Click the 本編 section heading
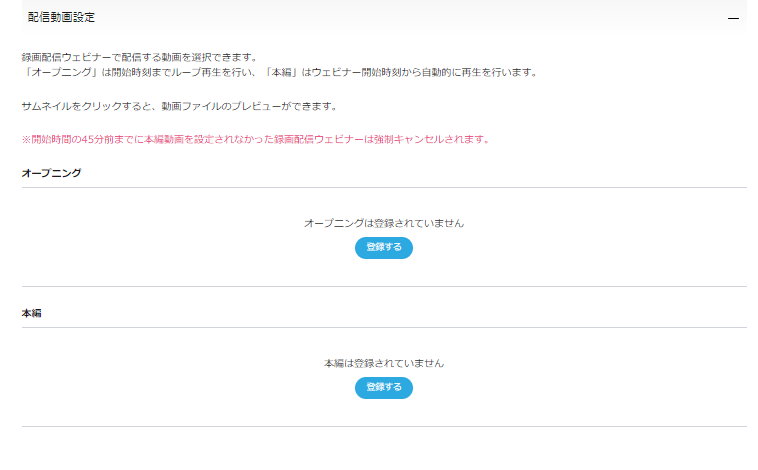 (31, 313)
